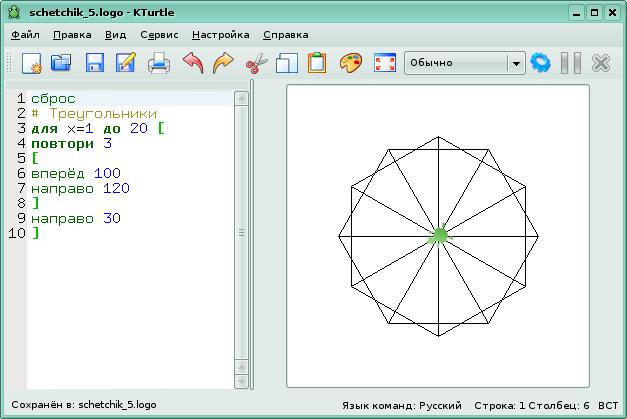This screenshot has width=627, height=419.
Task: Redo the last undone edit
Action: point(223,63)
